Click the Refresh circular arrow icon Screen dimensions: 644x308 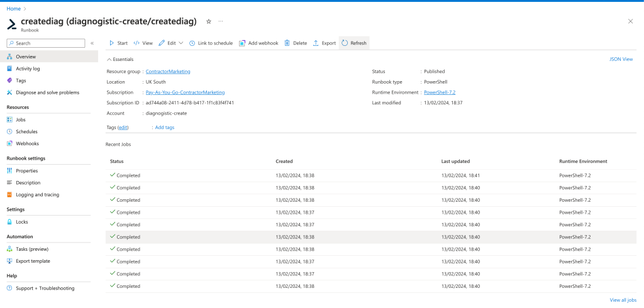pyautogui.click(x=345, y=43)
